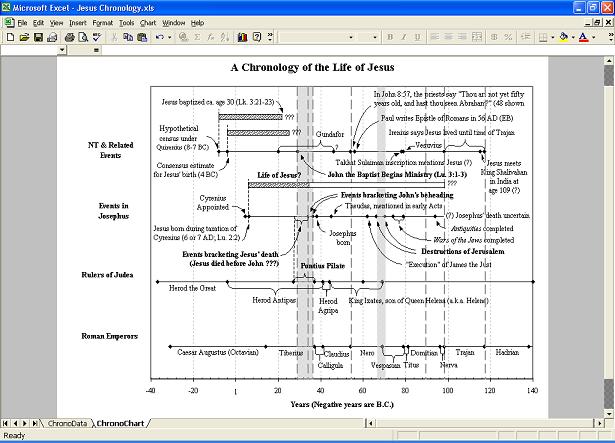Click the horizontal scrollbar right arrow
Viewport: 615px width, 443px height.
[599, 423]
